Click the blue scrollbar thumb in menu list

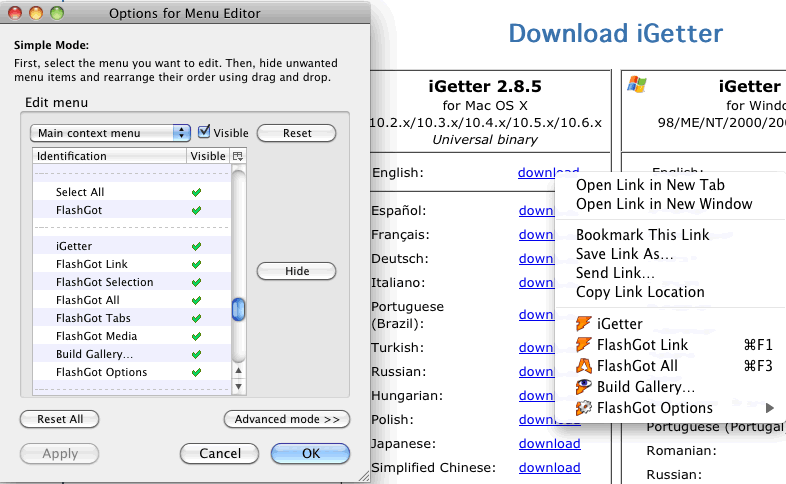(239, 309)
